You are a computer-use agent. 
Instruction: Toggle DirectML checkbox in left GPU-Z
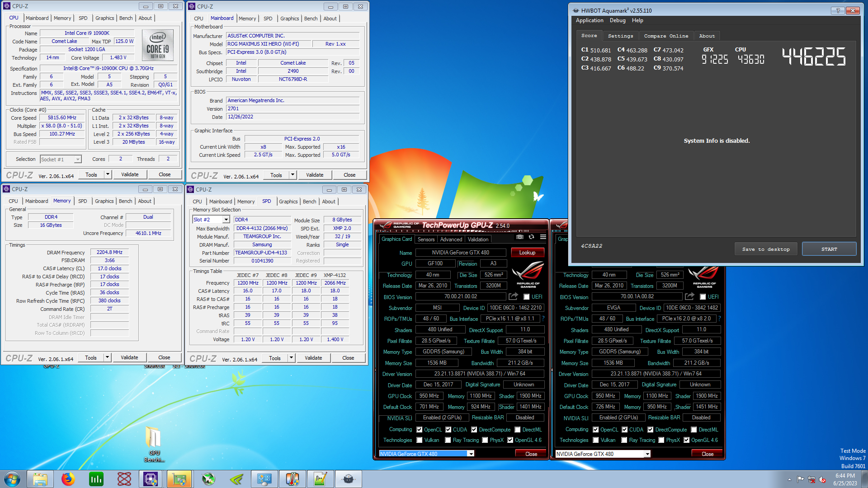(x=518, y=430)
